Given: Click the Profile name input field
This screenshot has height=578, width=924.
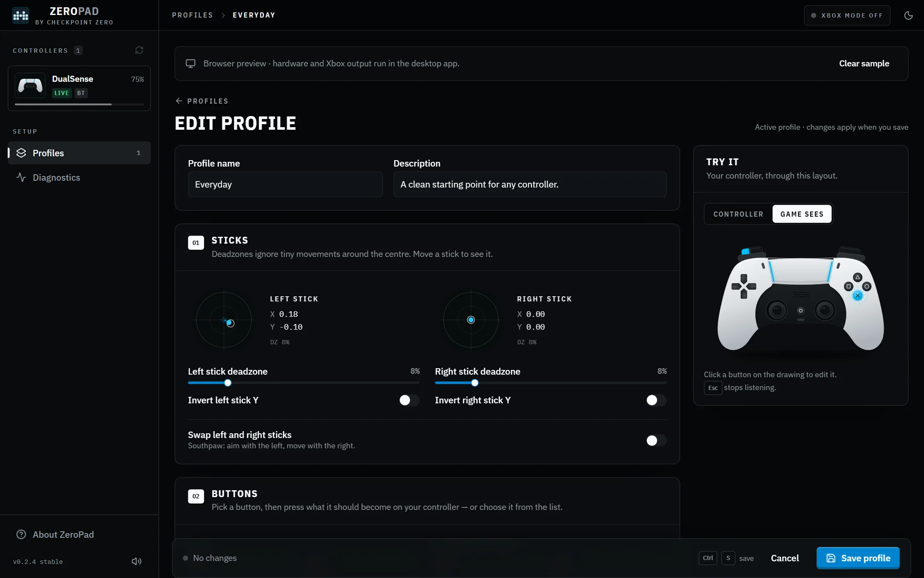Looking at the screenshot, I should (285, 185).
